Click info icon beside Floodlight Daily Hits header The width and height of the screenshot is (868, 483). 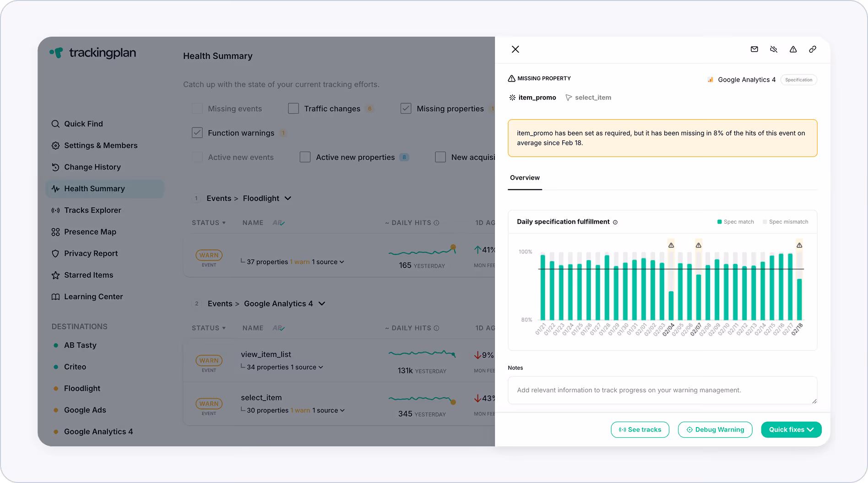(436, 223)
